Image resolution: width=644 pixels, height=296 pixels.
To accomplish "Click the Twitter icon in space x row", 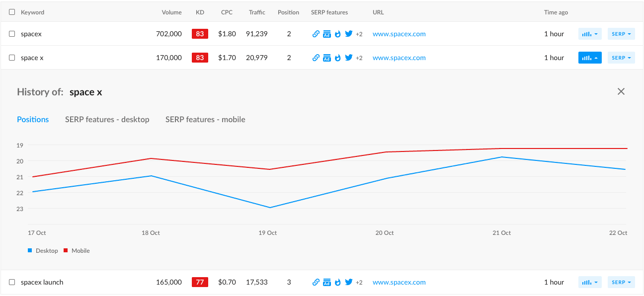I will click(x=349, y=58).
